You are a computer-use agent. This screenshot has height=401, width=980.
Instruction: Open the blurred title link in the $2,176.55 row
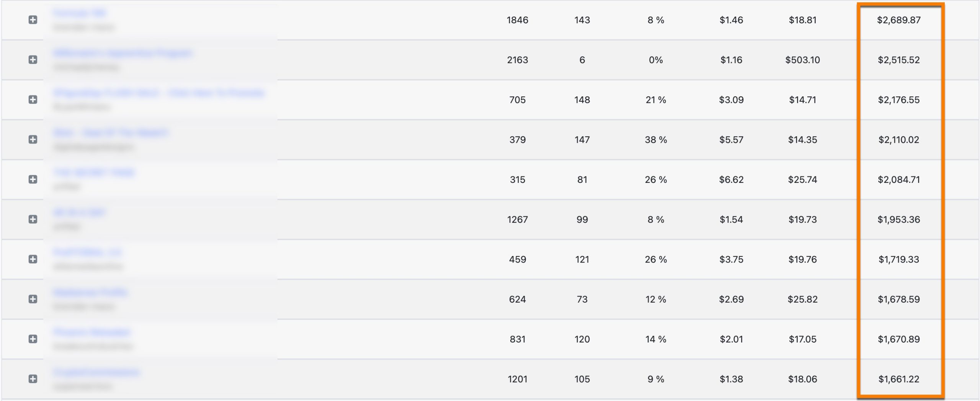coord(159,93)
